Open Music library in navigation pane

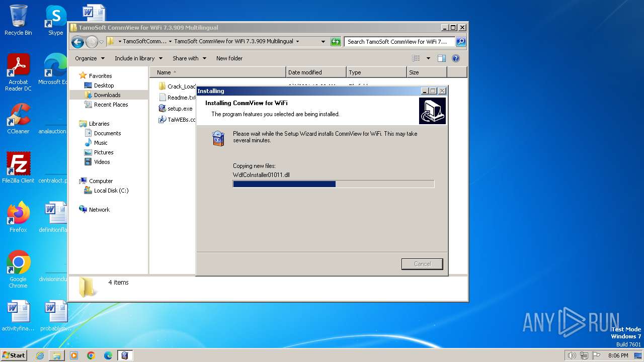coord(96,143)
